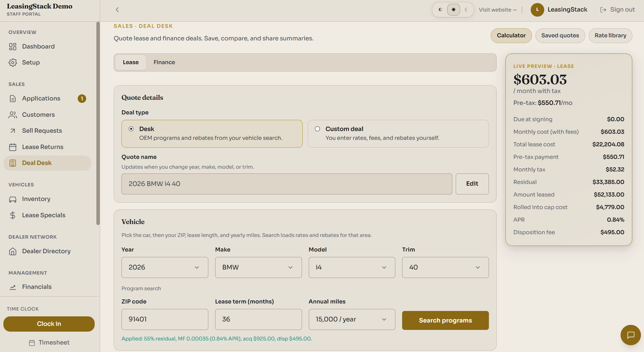Click Edit next to quote name
The image size is (644, 352).
tap(472, 184)
